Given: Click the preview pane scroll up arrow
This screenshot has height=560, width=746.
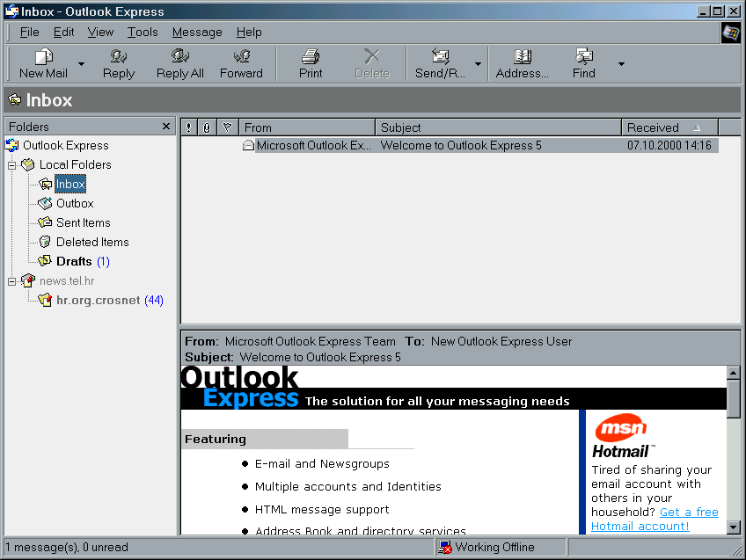Looking at the screenshot, I should point(733,373).
